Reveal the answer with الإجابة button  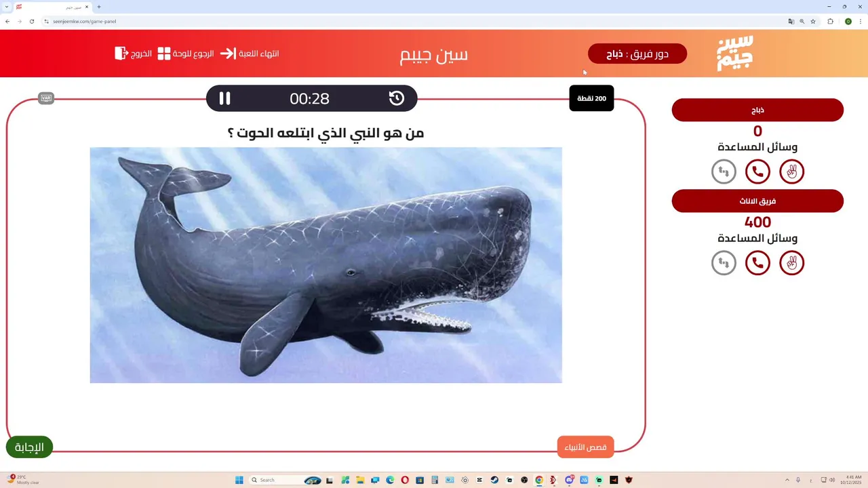[29, 447]
